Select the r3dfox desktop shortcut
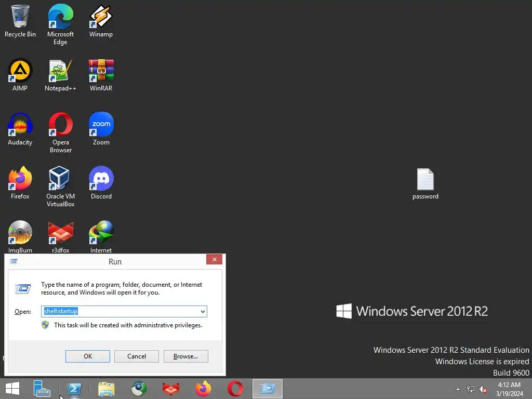The height and width of the screenshot is (399, 532). 60,236
